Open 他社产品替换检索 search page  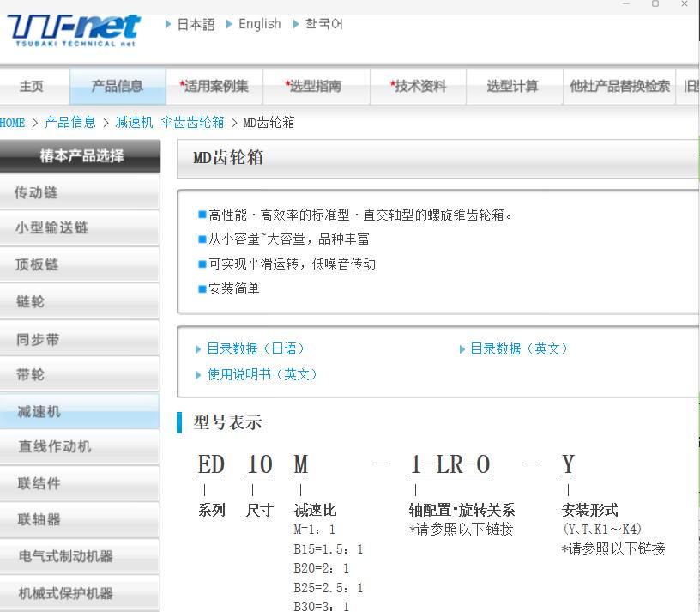[620, 87]
